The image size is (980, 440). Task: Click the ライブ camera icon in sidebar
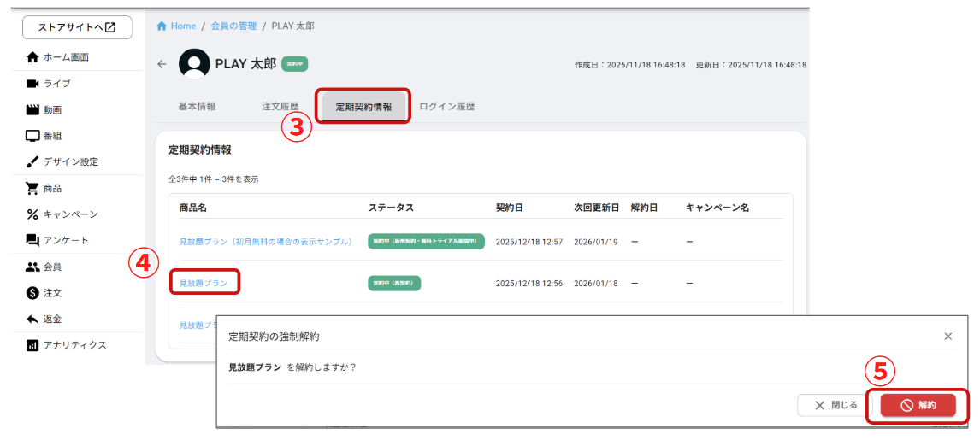pos(32,84)
